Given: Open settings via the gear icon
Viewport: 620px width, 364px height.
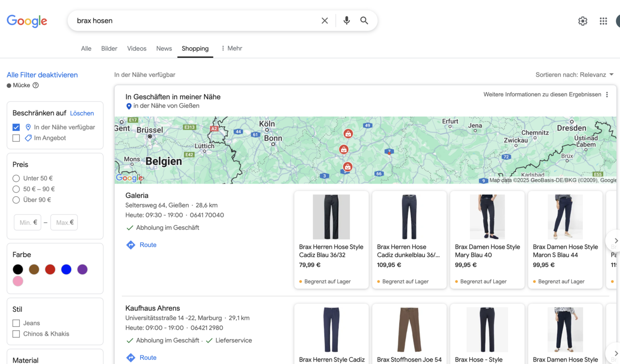Looking at the screenshot, I should pos(582,21).
